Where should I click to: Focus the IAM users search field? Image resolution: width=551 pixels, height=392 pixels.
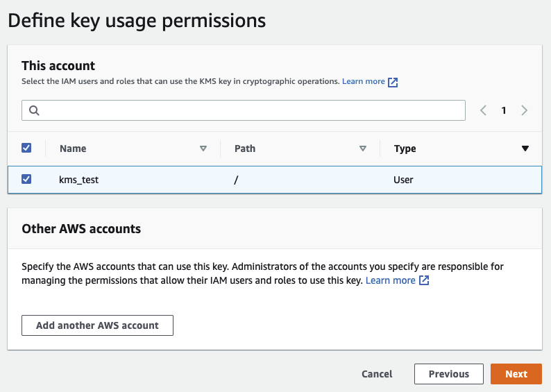tap(250, 110)
